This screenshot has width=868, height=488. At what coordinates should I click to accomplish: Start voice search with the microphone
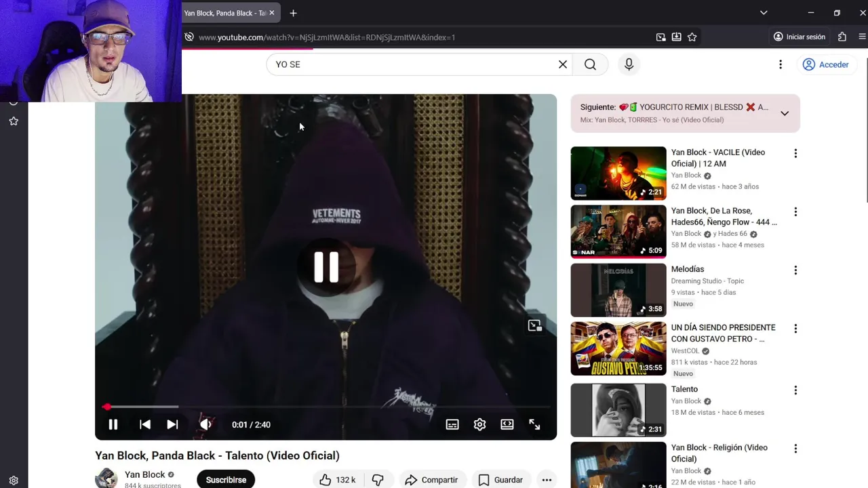(629, 64)
